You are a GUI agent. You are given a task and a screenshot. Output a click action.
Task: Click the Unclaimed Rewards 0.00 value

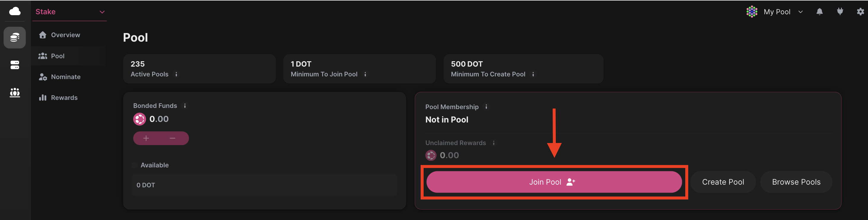tap(449, 155)
